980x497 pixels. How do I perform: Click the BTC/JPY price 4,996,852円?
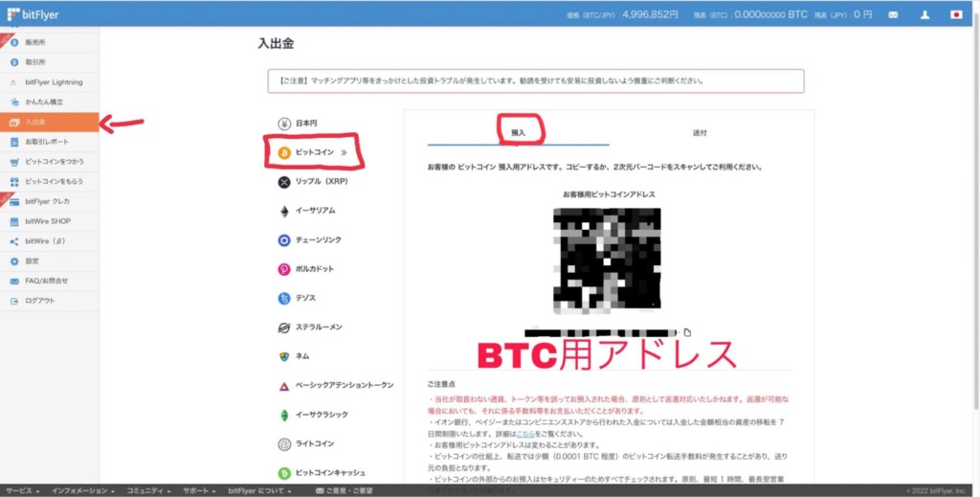[x=650, y=14]
